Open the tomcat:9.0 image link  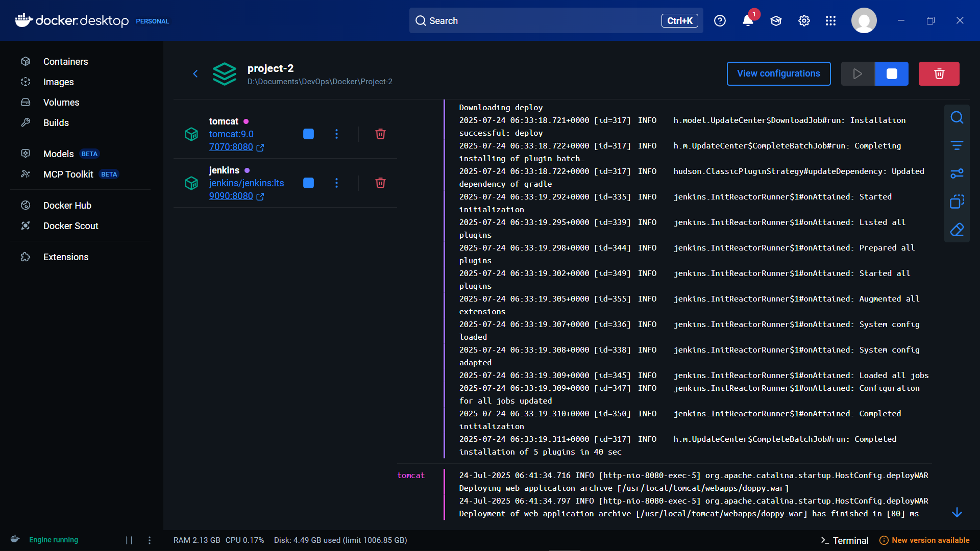pos(231,134)
